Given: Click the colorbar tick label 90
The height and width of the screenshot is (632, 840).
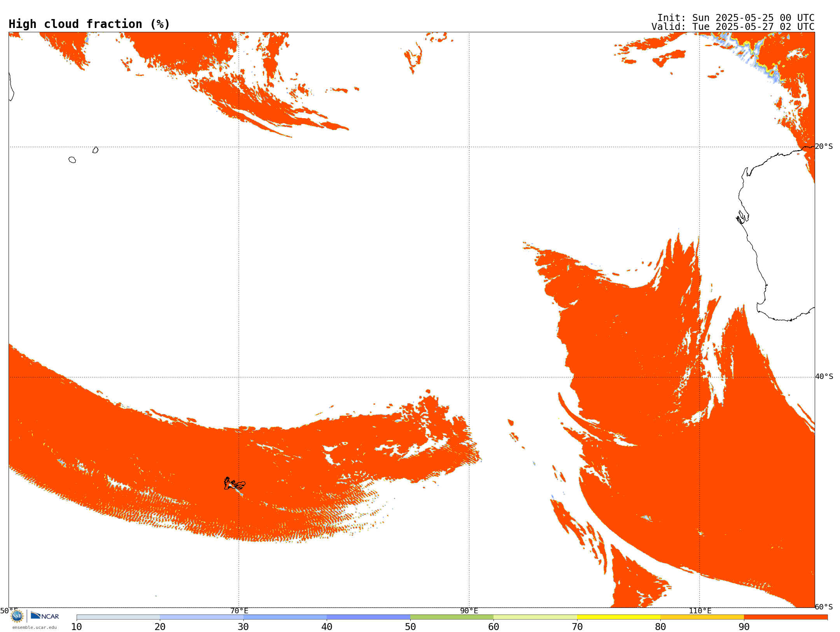Looking at the screenshot, I should (x=744, y=627).
